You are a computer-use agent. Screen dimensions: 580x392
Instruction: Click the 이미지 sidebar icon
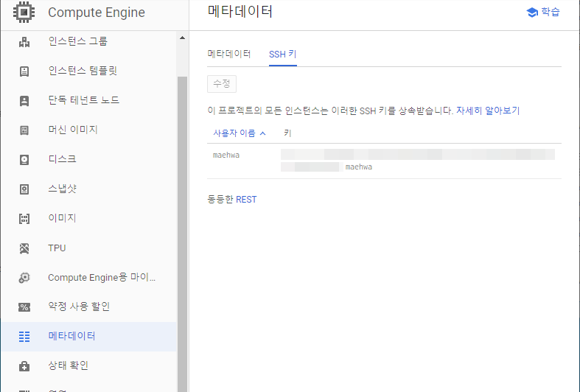click(24, 219)
